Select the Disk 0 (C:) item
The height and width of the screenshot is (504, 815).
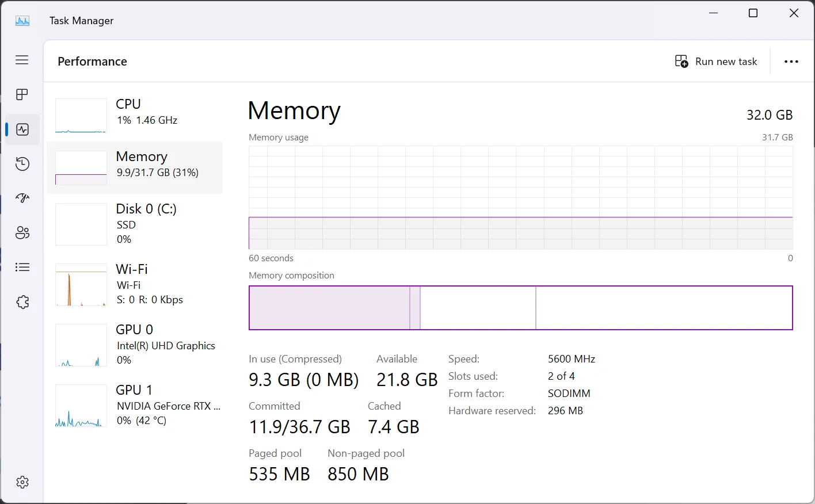[135, 224]
